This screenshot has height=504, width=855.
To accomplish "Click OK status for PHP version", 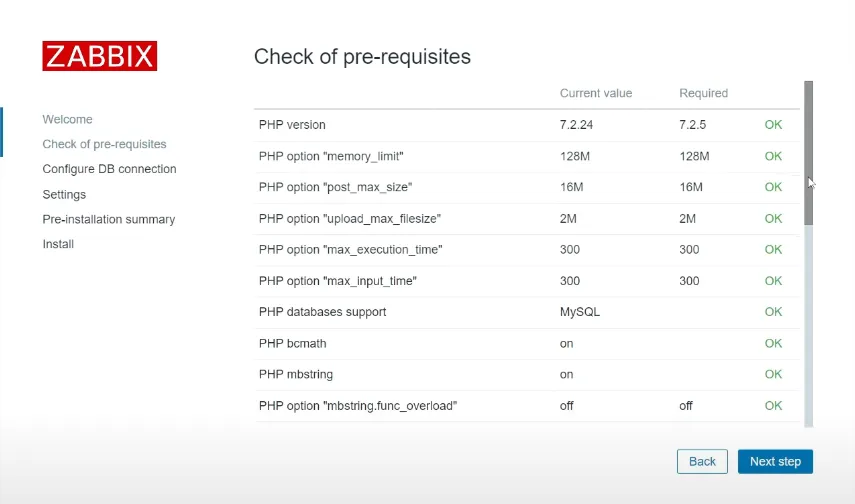I will tap(773, 125).
